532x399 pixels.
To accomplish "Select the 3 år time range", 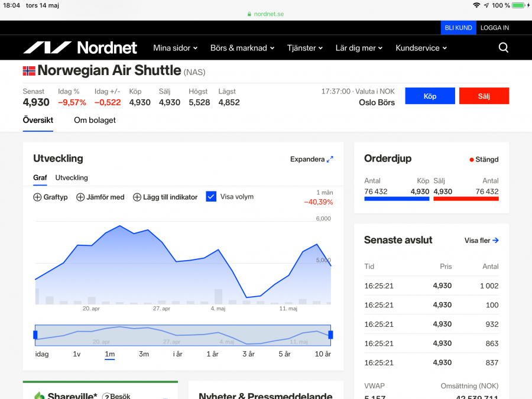I will (x=248, y=354).
